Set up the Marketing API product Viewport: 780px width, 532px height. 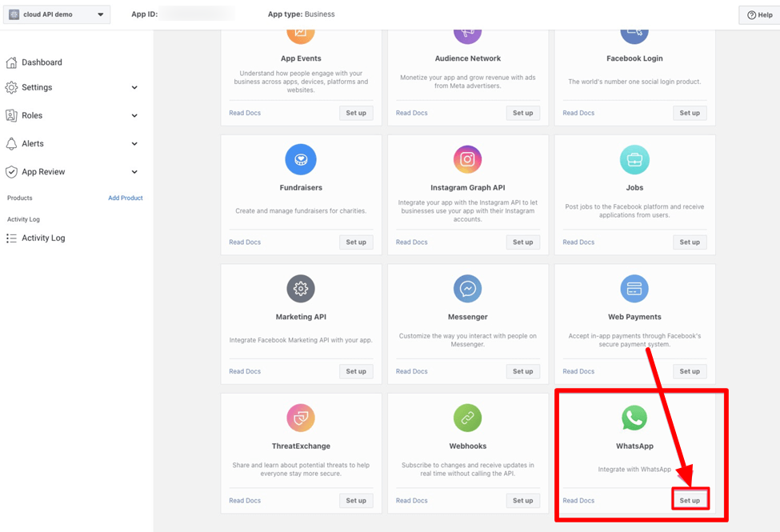coord(356,371)
